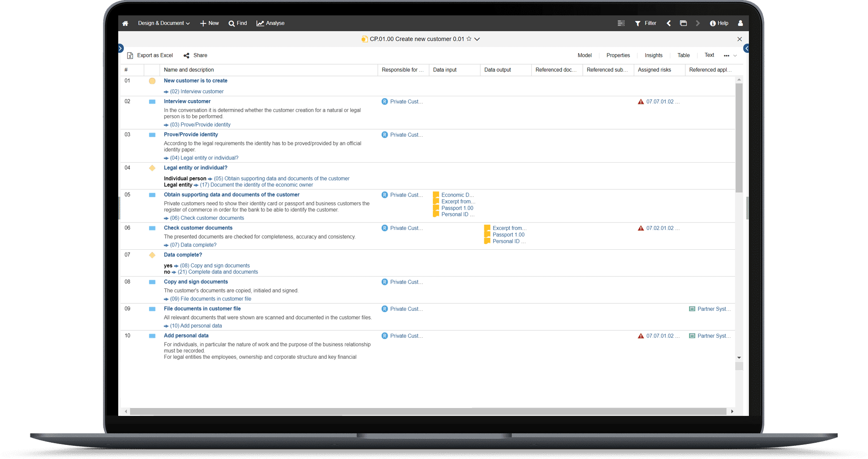Open the user profile icon
The width and height of the screenshot is (868, 459).
tap(741, 23)
